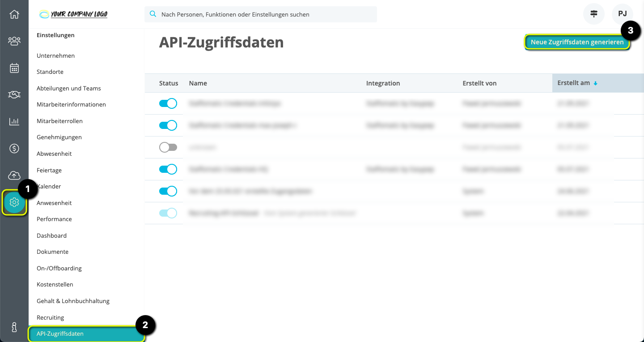Open the PJ profile avatar menu

623,14
